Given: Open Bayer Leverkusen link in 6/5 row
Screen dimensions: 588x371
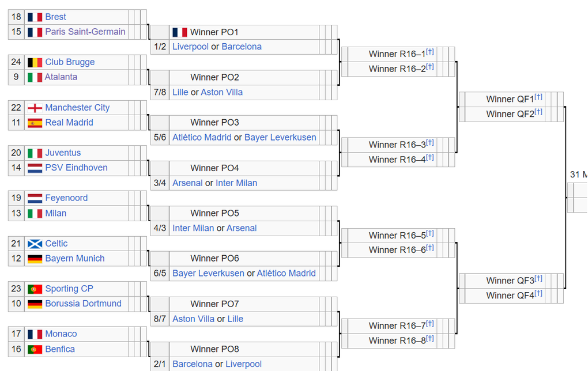Looking at the screenshot, I should pos(208,274).
